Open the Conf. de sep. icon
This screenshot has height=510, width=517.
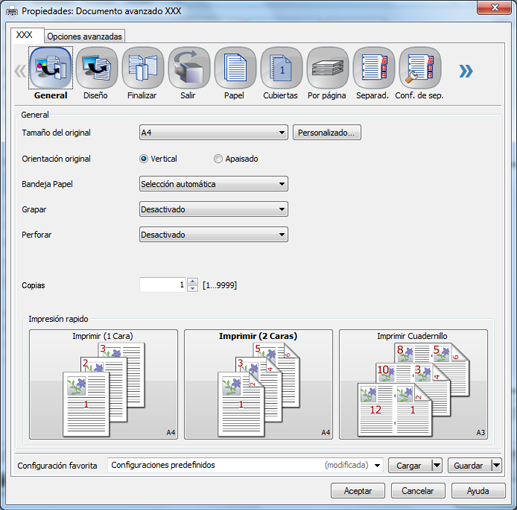420,68
